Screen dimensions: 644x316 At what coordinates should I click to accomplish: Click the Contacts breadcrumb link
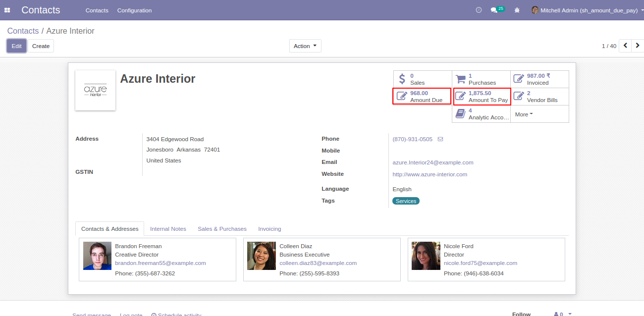pos(23,31)
